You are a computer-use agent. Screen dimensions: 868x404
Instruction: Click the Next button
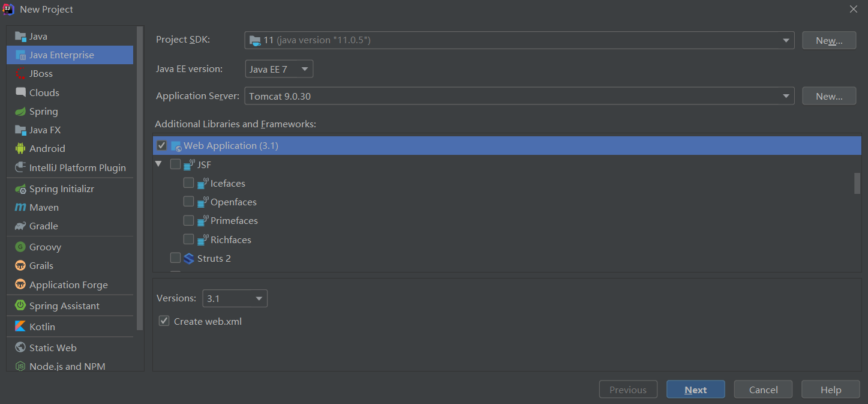pos(696,390)
